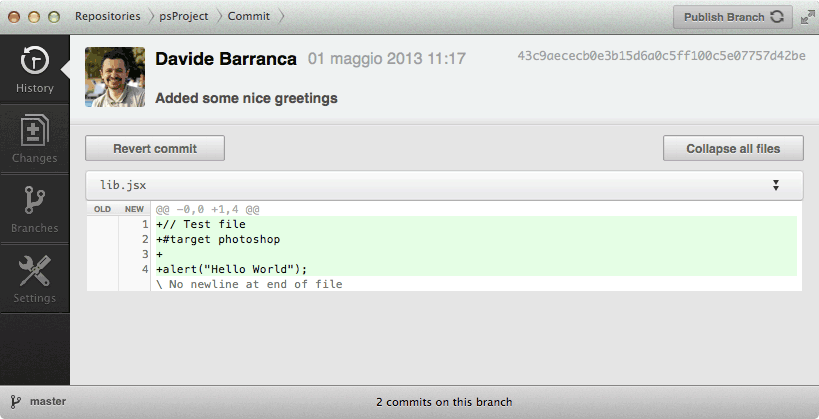
Task: Click new line number 4
Action: 145,270
